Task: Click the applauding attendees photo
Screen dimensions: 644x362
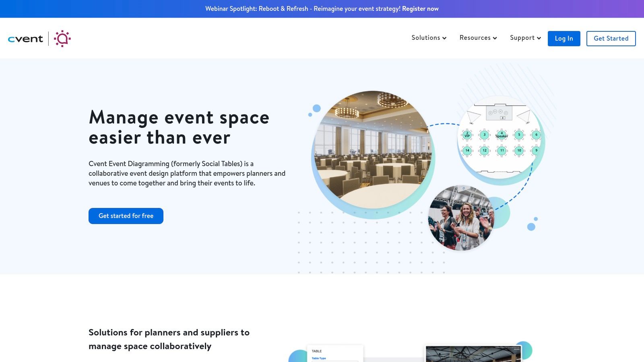Action: coord(461,218)
